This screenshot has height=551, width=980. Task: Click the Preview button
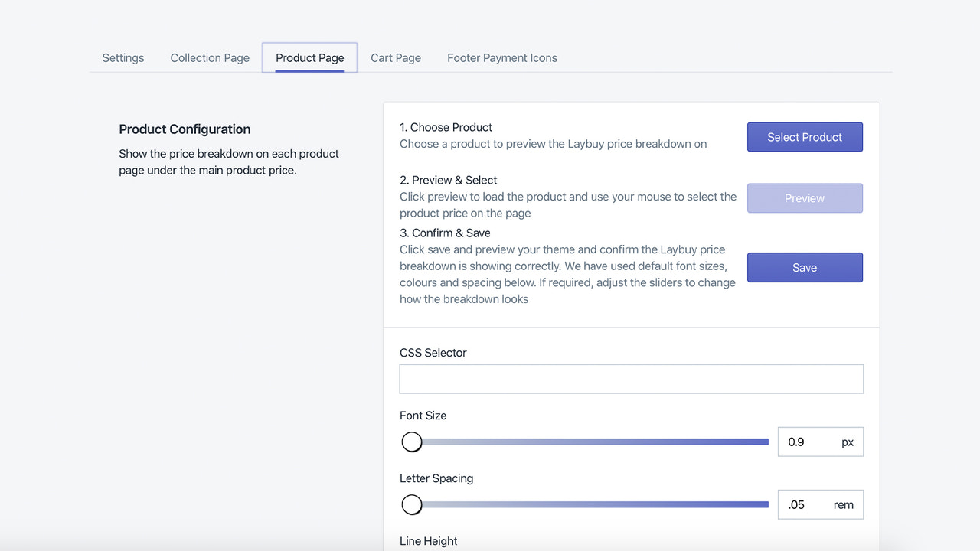805,197
